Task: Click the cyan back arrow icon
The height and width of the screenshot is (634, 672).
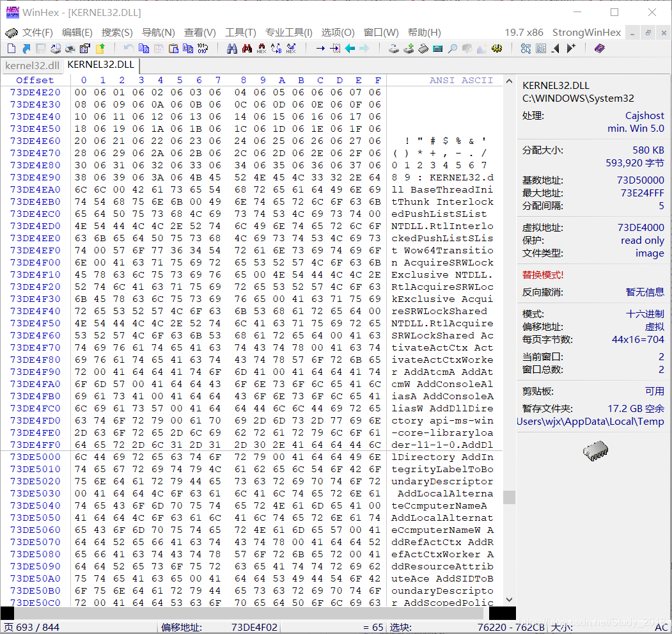Action: coord(350,49)
